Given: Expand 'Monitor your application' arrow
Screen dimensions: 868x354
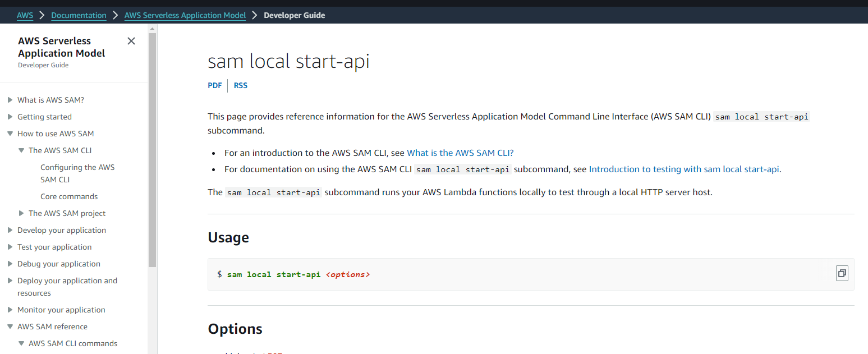Looking at the screenshot, I should (x=10, y=310).
